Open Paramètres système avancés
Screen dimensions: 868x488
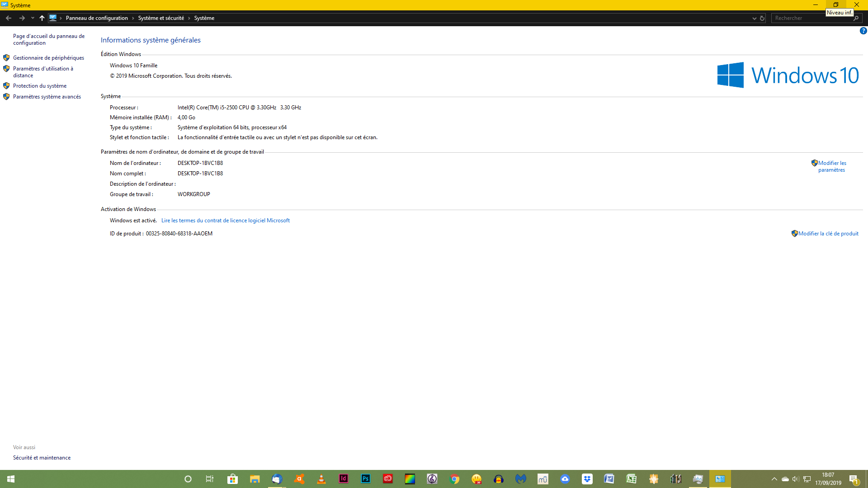(x=47, y=97)
